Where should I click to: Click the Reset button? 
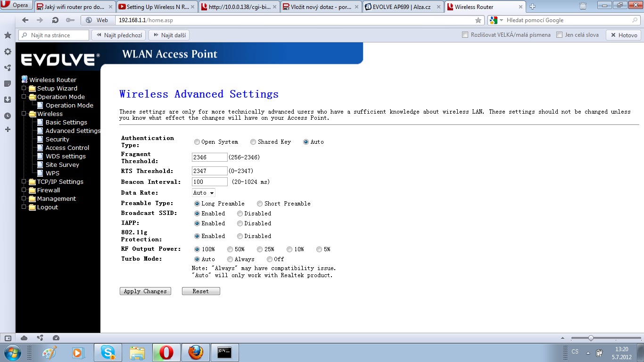[x=201, y=291]
